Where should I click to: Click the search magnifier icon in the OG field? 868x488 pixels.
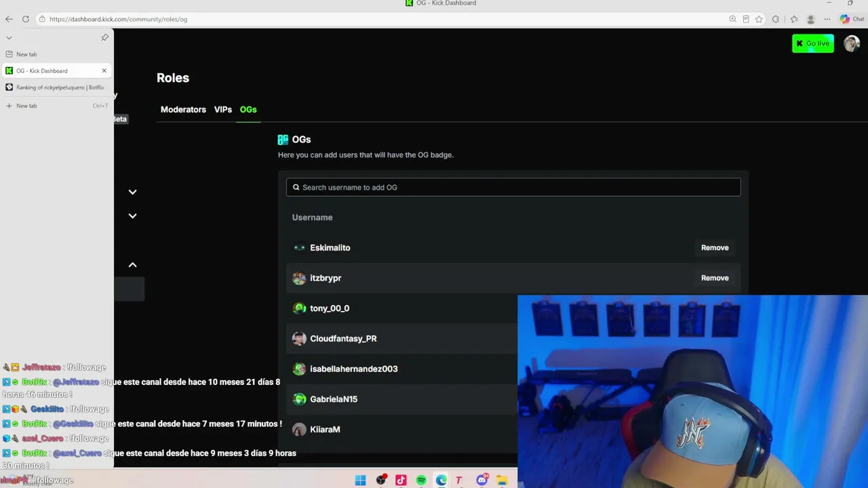(296, 187)
